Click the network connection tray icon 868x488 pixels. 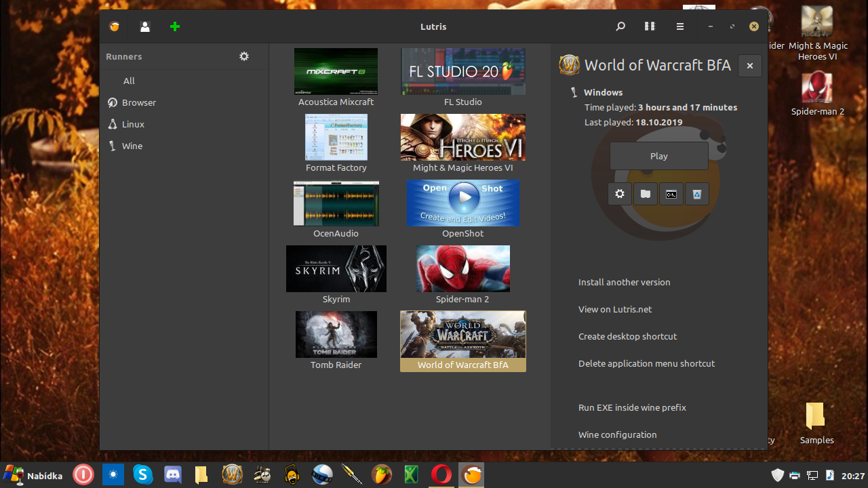(x=812, y=476)
